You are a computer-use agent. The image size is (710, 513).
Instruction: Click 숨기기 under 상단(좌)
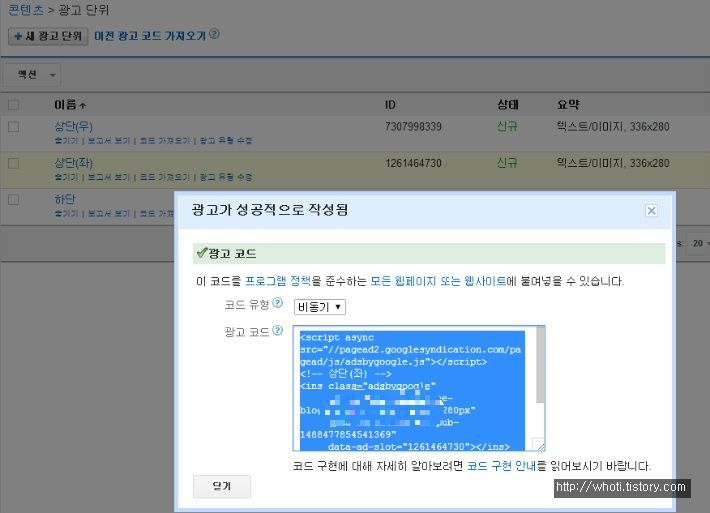(66, 177)
